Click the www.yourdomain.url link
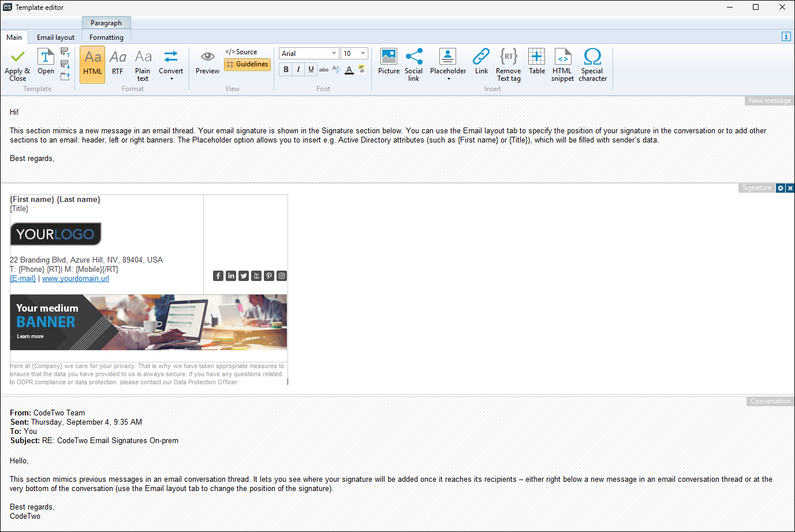The width and height of the screenshot is (795, 532). tap(76, 279)
